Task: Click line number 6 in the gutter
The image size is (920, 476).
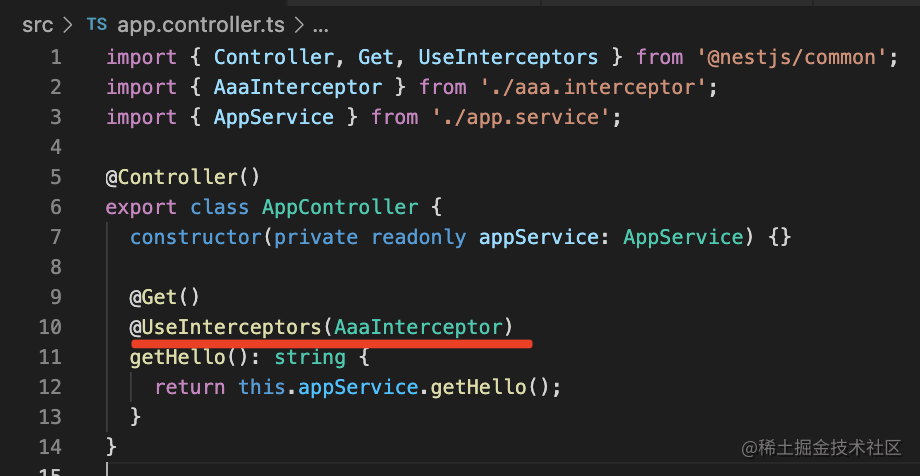Action: [55, 207]
